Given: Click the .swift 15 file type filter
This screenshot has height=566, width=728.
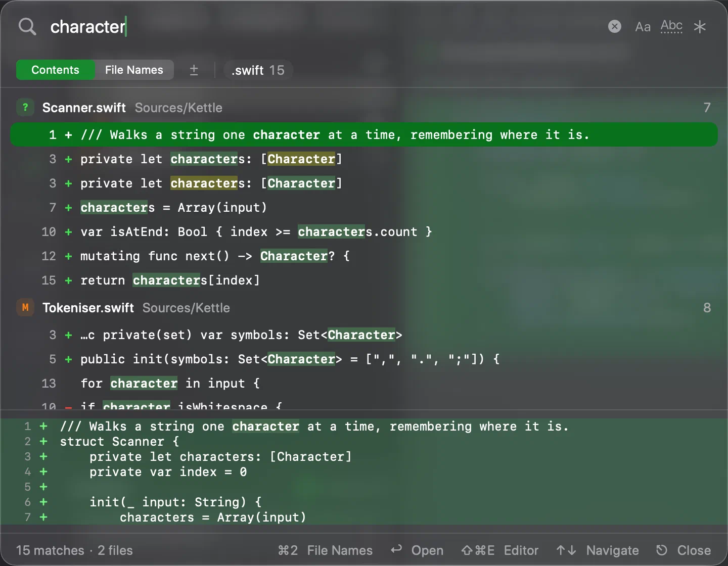Looking at the screenshot, I should (x=258, y=70).
